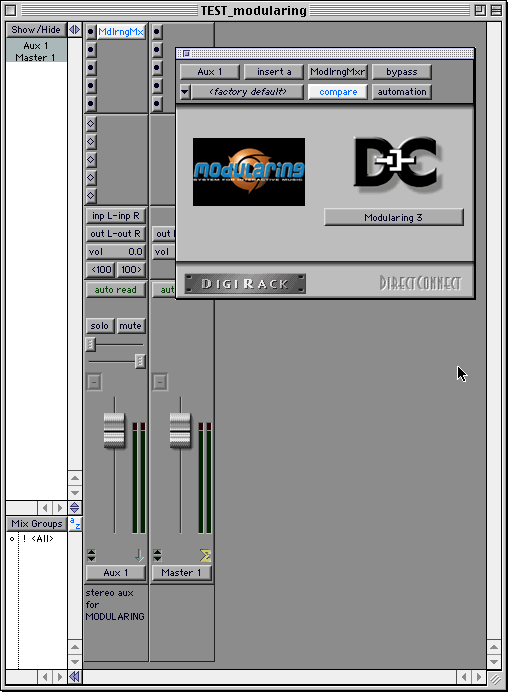Click the Aux 1 track-type arrow icon
This screenshot has width=508, height=692.
point(139,555)
